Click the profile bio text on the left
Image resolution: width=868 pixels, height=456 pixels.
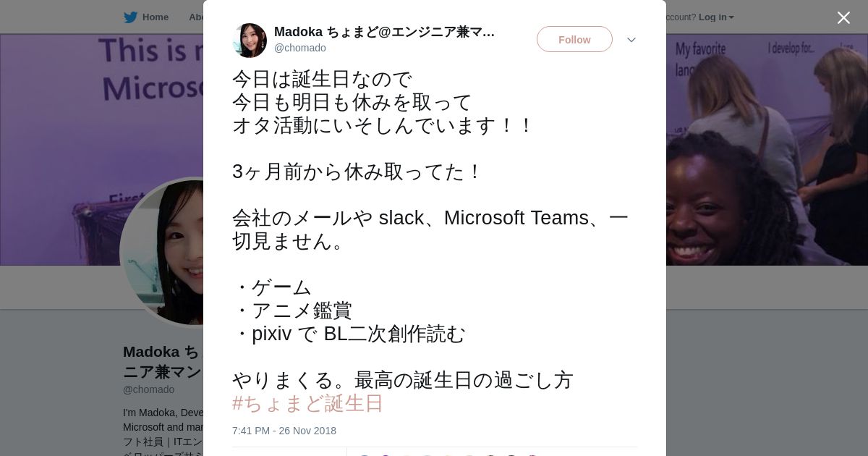163,427
